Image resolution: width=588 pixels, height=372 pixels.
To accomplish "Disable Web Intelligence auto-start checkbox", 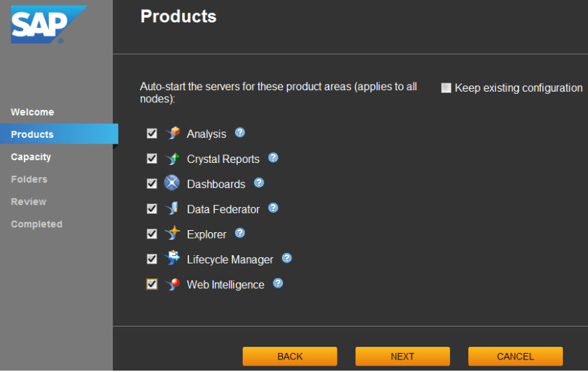I will 152,284.
